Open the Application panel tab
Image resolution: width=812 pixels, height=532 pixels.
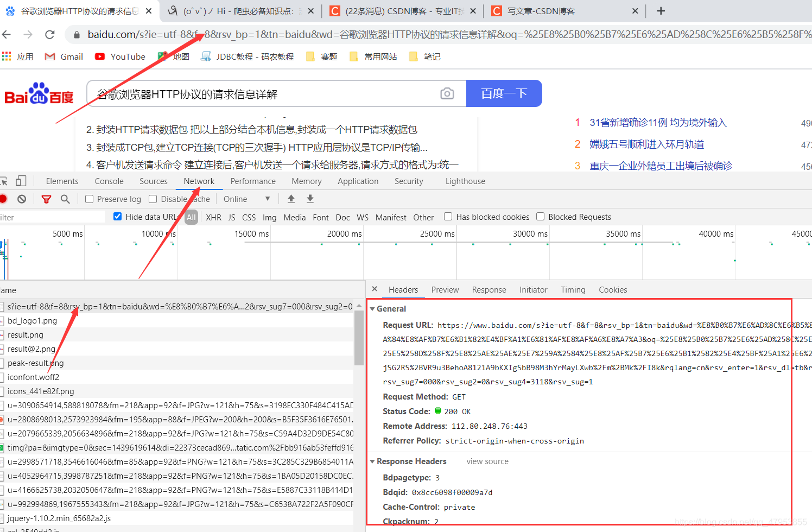(x=358, y=181)
